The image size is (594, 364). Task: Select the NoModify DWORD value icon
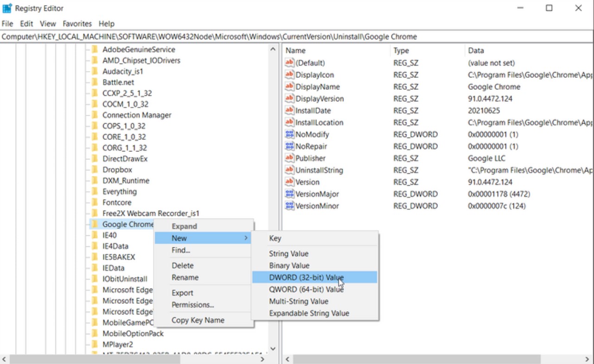290,134
